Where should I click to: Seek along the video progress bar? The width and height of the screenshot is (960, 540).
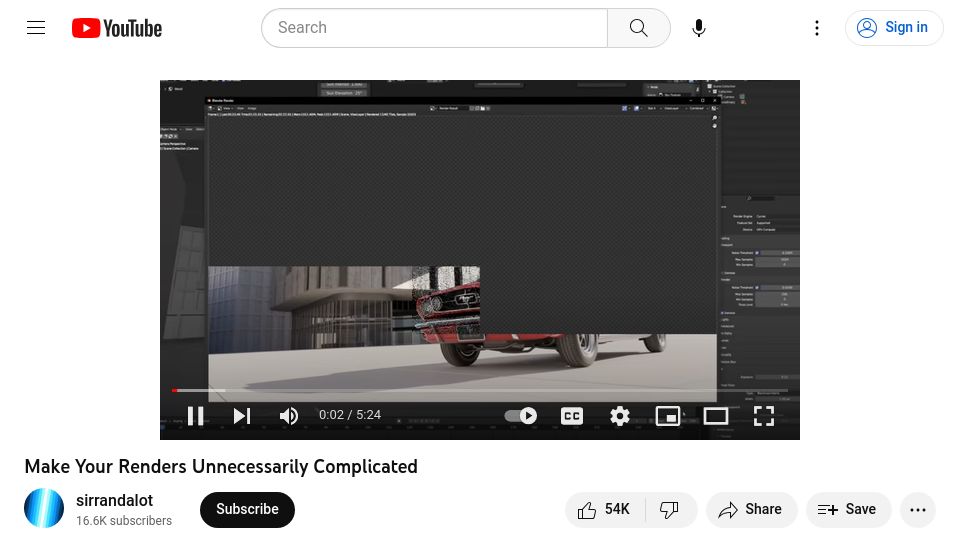[479, 390]
